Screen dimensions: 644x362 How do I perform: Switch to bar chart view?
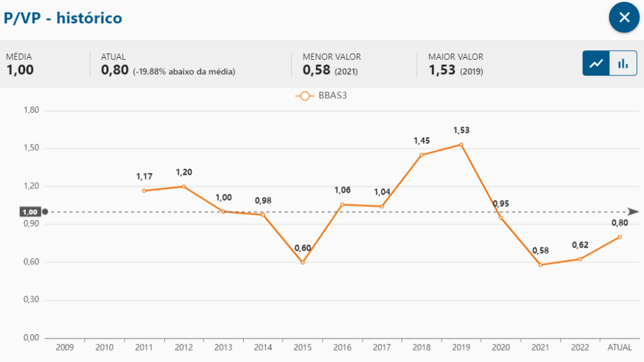click(x=623, y=64)
